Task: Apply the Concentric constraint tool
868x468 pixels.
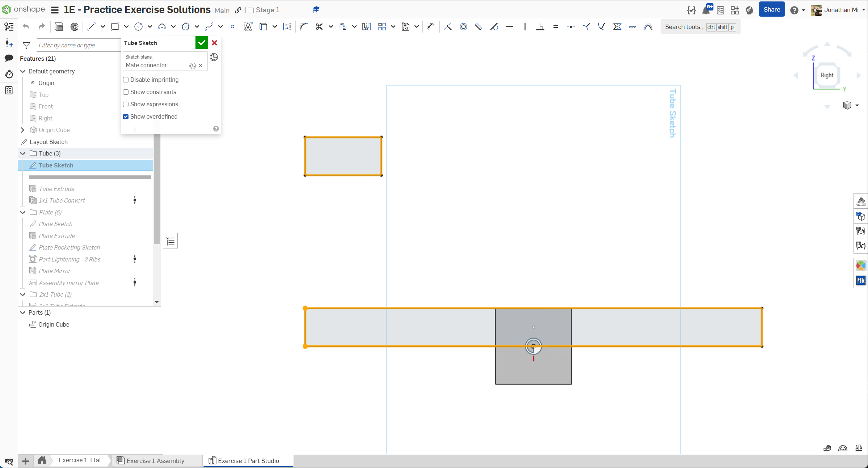Action: [463, 26]
